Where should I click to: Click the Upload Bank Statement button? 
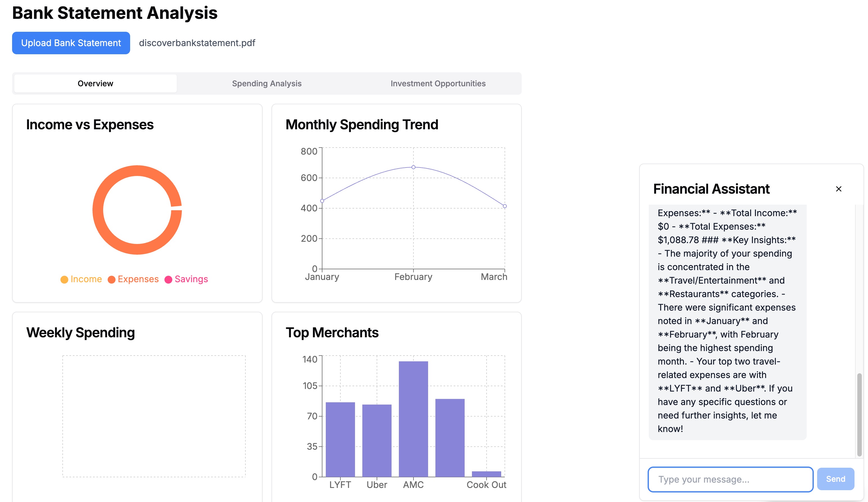pyautogui.click(x=71, y=43)
